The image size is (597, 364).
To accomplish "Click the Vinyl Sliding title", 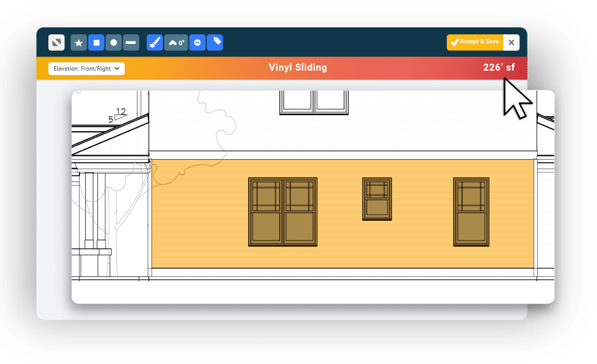I will pos(298,67).
